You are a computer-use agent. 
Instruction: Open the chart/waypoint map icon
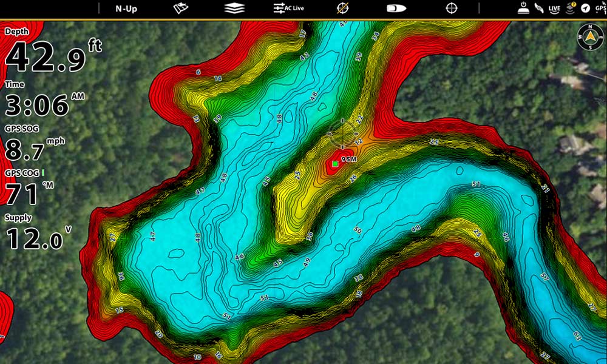click(x=180, y=8)
